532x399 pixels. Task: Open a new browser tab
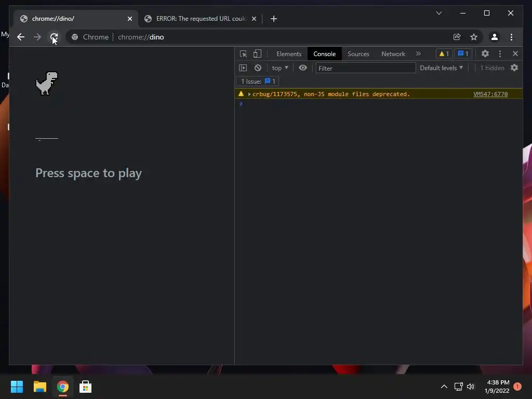(274, 19)
